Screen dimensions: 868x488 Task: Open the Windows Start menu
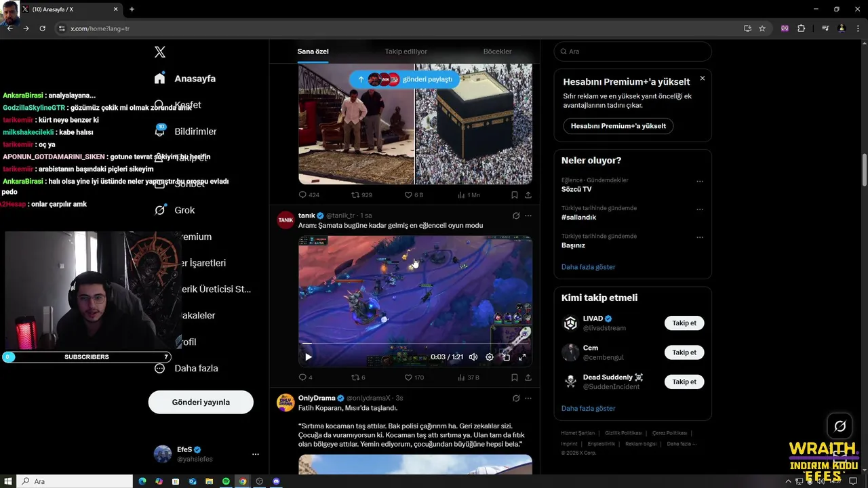pos(8,481)
